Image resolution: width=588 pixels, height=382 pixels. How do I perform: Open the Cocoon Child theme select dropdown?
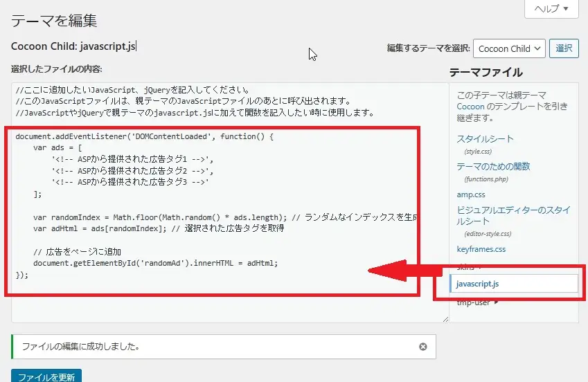click(509, 48)
